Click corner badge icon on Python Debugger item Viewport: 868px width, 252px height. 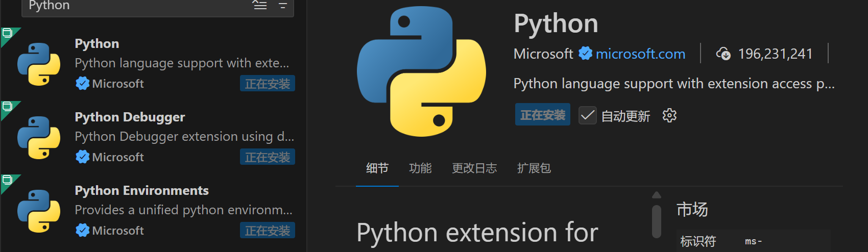(x=7, y=107)
